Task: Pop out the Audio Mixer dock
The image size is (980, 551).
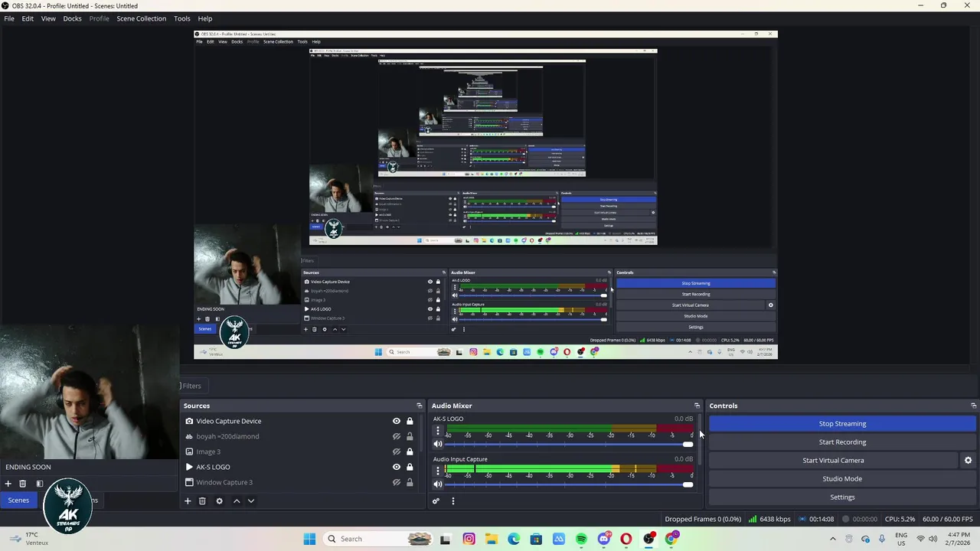Action: pos(697,406)
